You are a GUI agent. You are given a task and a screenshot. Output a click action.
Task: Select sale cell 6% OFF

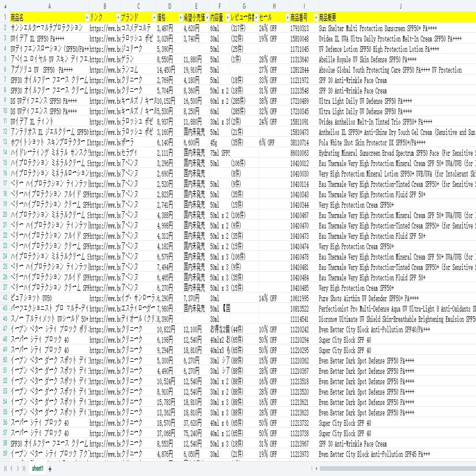coord(274,143)
